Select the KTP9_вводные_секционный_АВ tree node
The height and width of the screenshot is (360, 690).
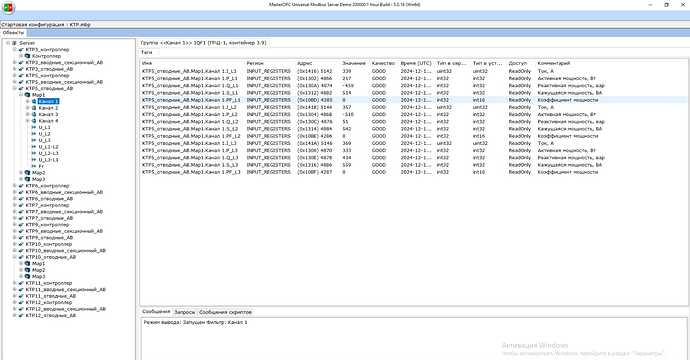[x=64, y=231]
